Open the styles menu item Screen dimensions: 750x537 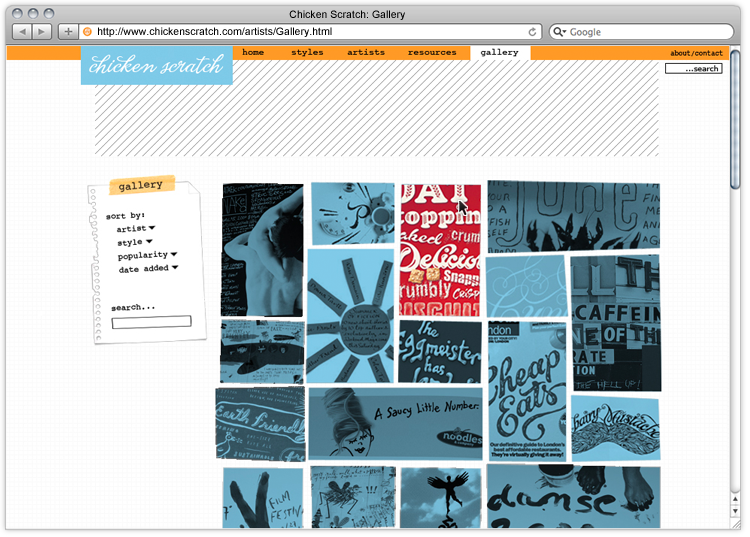307,52
